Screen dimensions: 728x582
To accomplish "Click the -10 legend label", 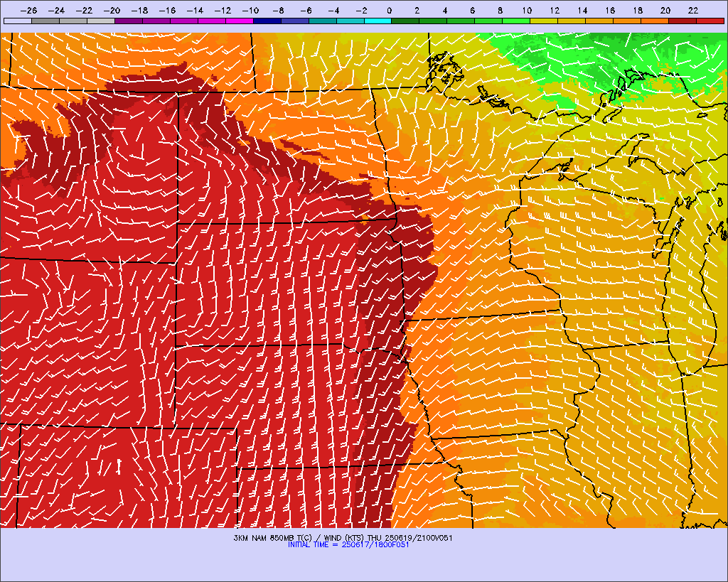I will (x=250, y=10).
